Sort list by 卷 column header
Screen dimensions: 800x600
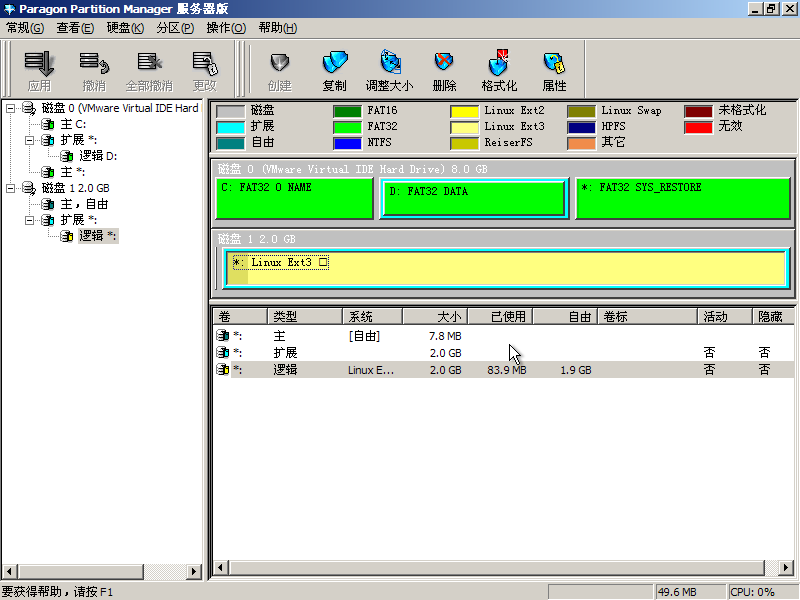[x=240, y=317]
